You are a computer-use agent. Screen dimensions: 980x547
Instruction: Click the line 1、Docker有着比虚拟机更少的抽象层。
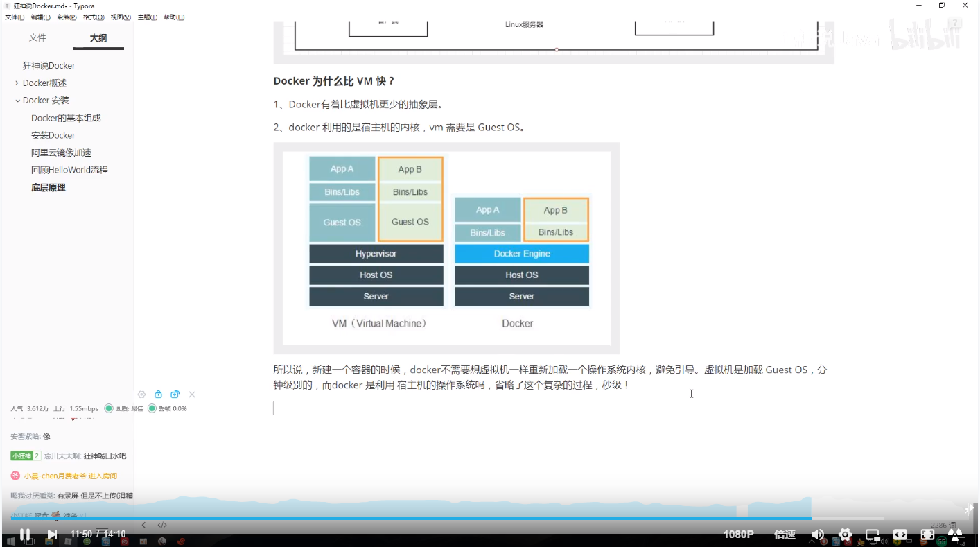point(358,105)
